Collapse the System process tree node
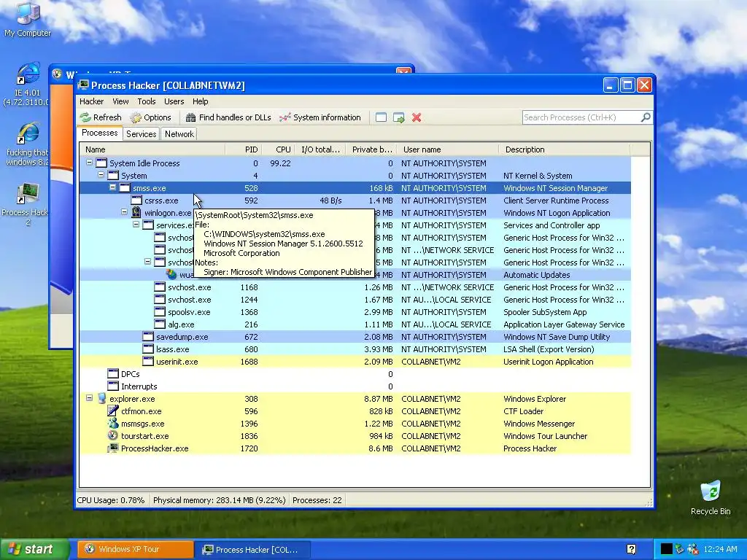The width and height of the screenshot is (747, 560). click(101, 175)
